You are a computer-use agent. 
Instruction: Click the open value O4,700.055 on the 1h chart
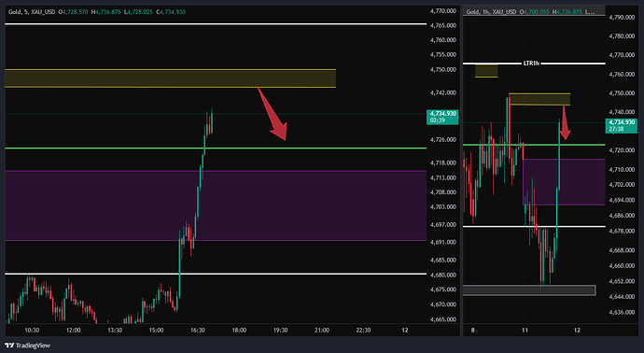click(x=535, y=12)
